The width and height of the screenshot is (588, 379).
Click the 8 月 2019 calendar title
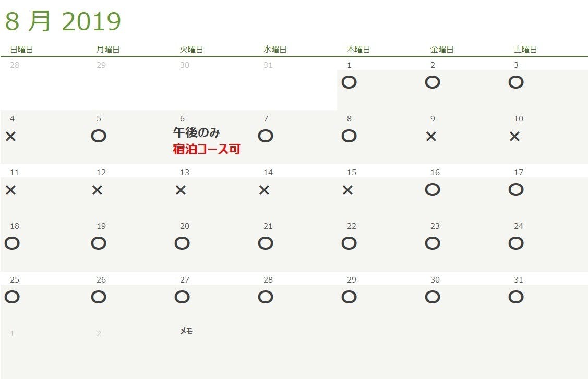[x=63, y=21]
